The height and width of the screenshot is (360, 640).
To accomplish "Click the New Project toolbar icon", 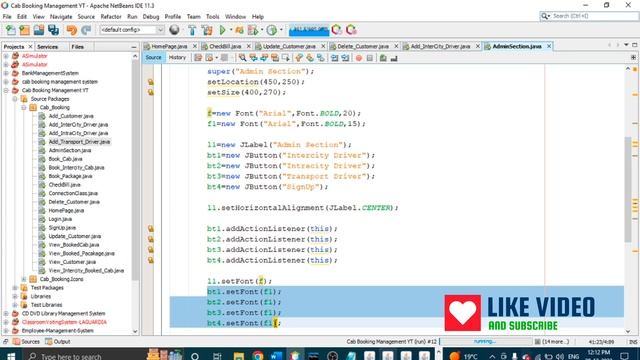I will [x=24, y=30].
